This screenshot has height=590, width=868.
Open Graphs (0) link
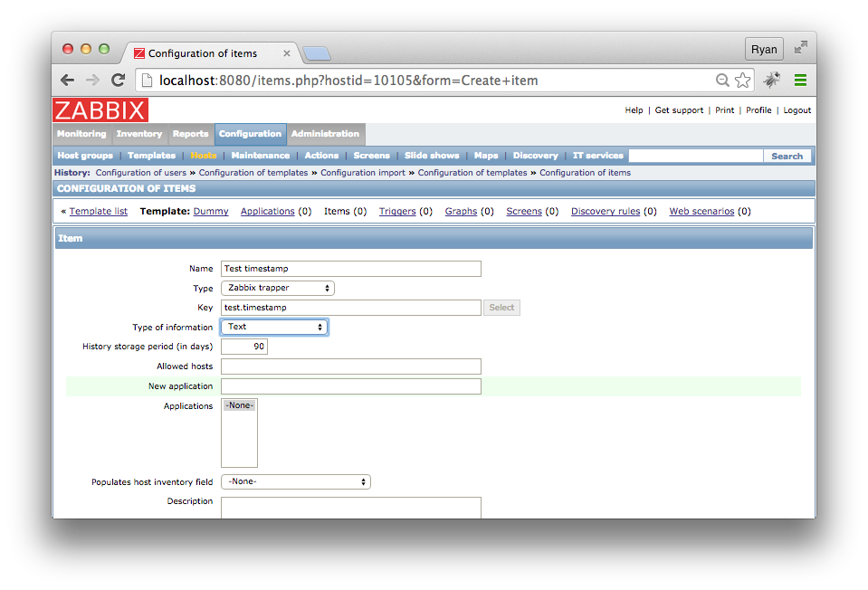[x=461, y=212]
